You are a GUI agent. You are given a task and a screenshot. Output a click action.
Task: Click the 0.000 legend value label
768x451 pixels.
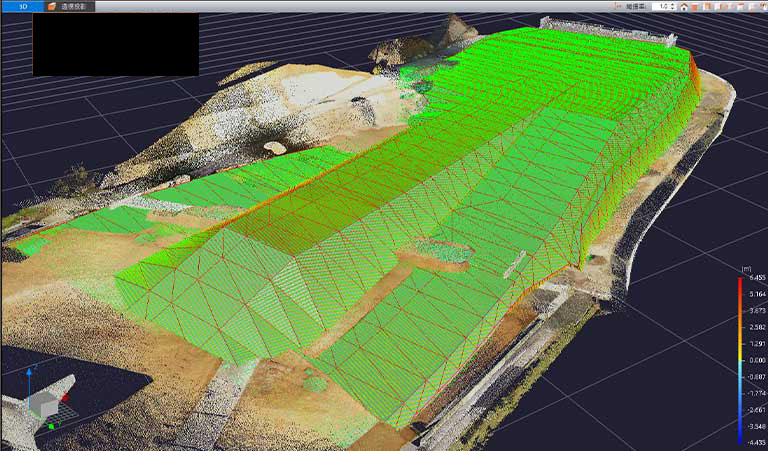[x=757, y=360]
